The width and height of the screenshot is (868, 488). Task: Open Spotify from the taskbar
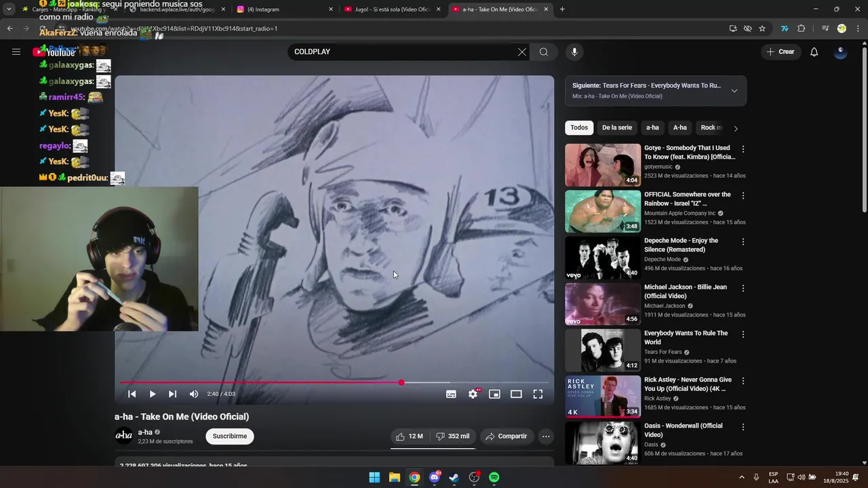click(x=494, y=478)
